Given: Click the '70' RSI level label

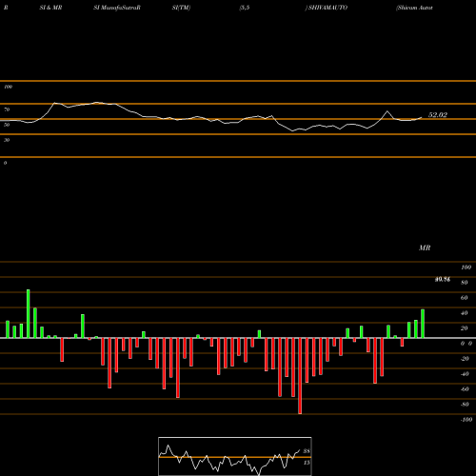Looking at the screenshot, I should point(7,109).
